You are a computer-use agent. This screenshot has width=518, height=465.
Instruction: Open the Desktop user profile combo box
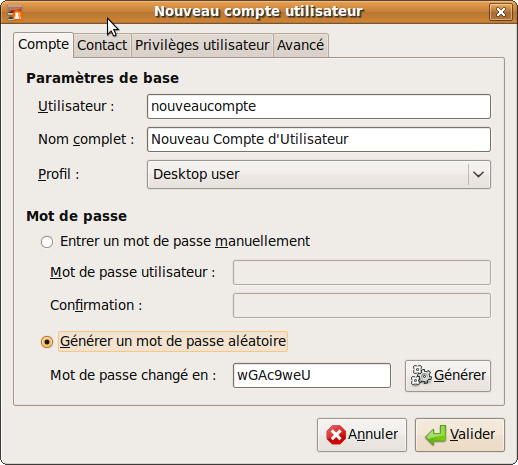click(x=319, y=174)
